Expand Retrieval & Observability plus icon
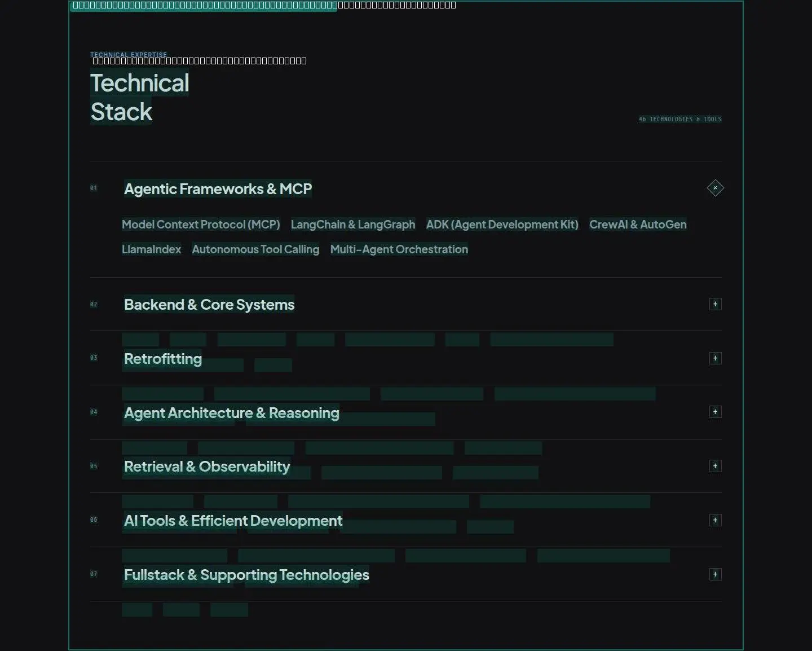The height and width of the screenshot is (651, 812). 715,466
